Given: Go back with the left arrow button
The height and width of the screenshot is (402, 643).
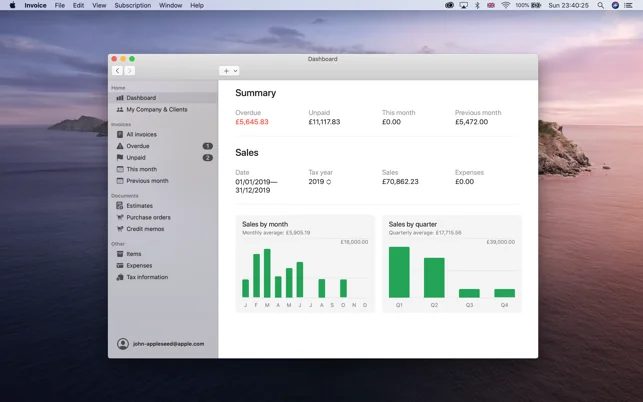Looking at the screenshot, I should 117,71.
